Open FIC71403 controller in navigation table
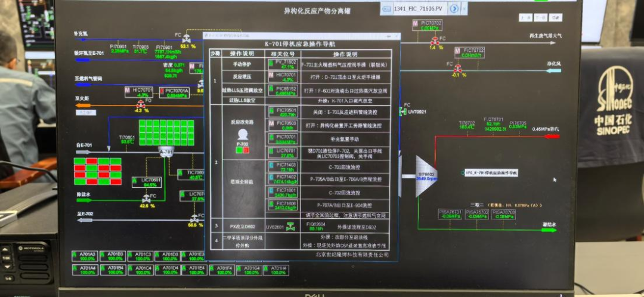Viewport: 644px width, 297px height. 283,166
